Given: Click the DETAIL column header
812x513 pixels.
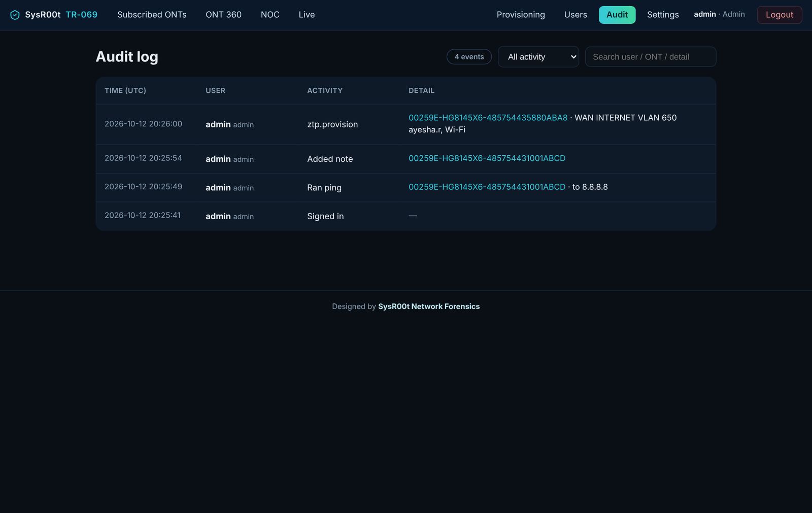Looking at the screenshot, I should coord(421,90).
